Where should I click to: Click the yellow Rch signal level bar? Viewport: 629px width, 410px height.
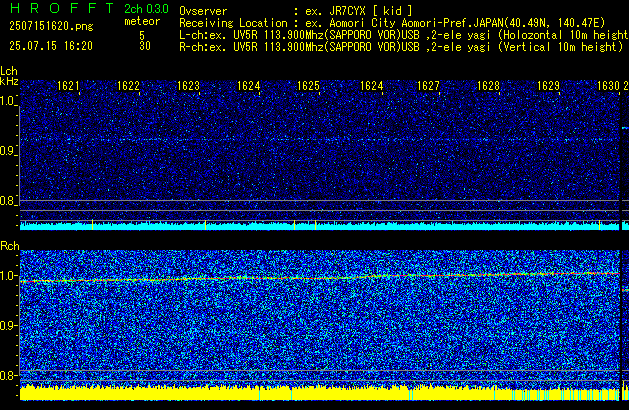(320, 393)
